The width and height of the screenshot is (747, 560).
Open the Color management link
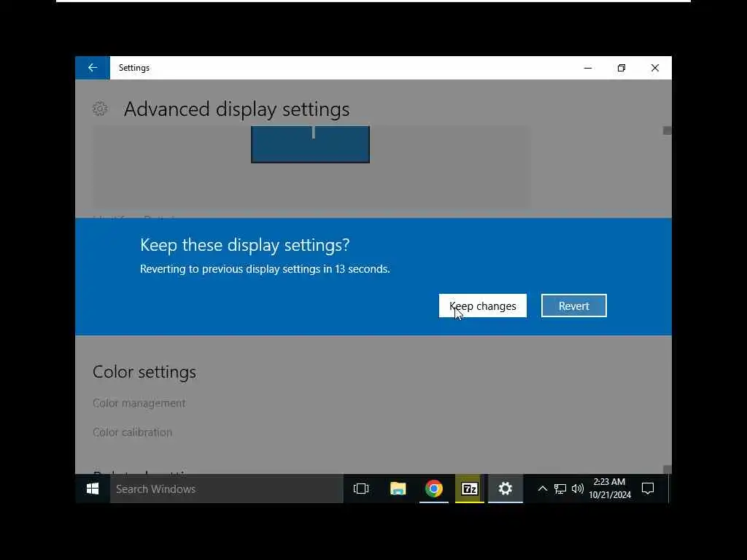tap(139, 403)
